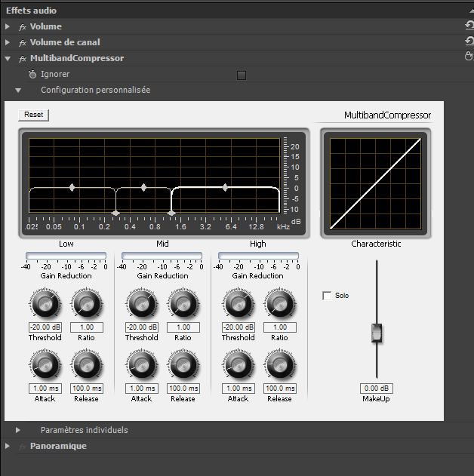Click the Low band gain handle in graph
Screen dimensions: 474x476
(x=72, y=187)
